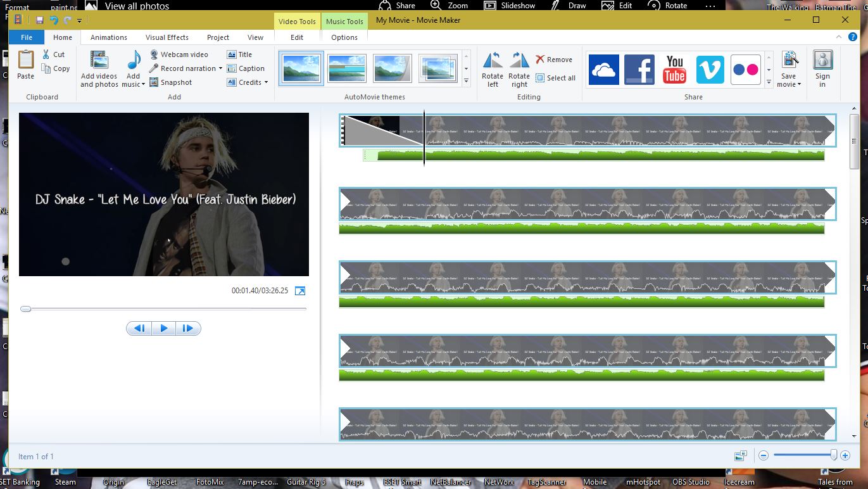Screen dimensions: 868x489
Task: Click Select all in Editing group
Action: point(555,78)
